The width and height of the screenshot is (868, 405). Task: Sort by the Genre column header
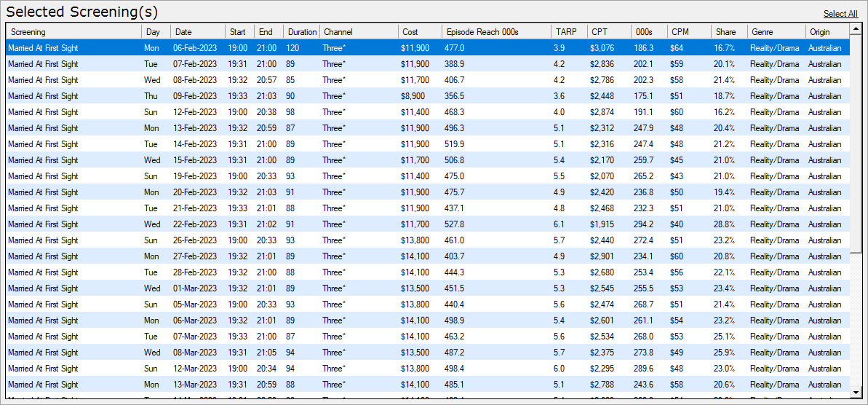[776, 32]
